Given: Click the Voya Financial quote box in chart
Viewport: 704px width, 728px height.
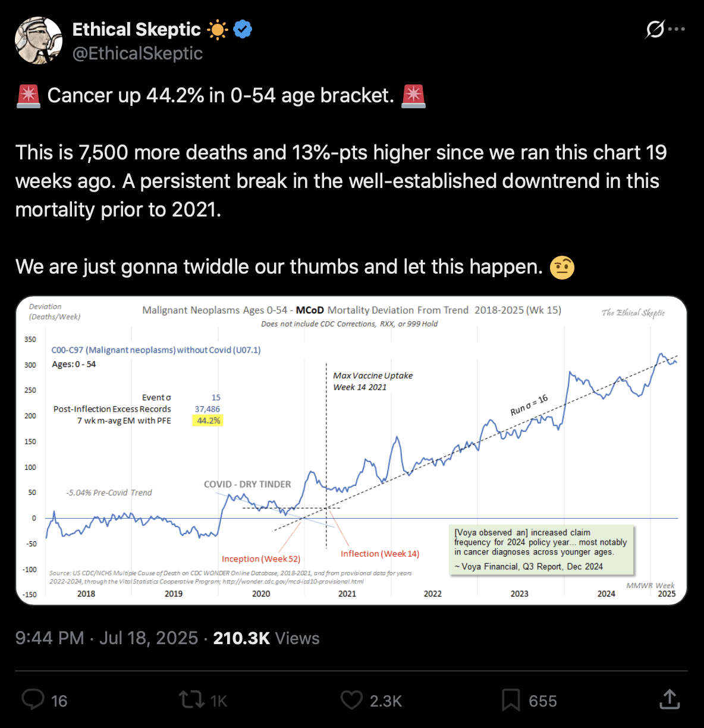Looking at the screenshot, I should click(541, 550).
